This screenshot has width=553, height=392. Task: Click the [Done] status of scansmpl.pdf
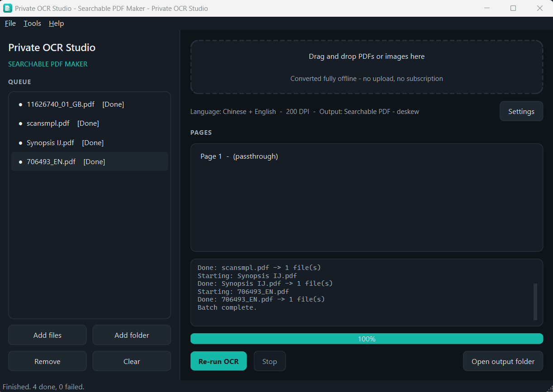(x=88, y=123)
